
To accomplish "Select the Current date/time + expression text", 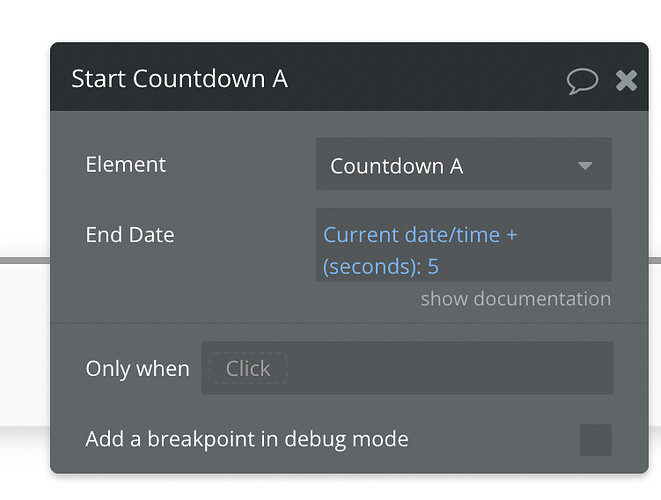I will click(420, 236).
